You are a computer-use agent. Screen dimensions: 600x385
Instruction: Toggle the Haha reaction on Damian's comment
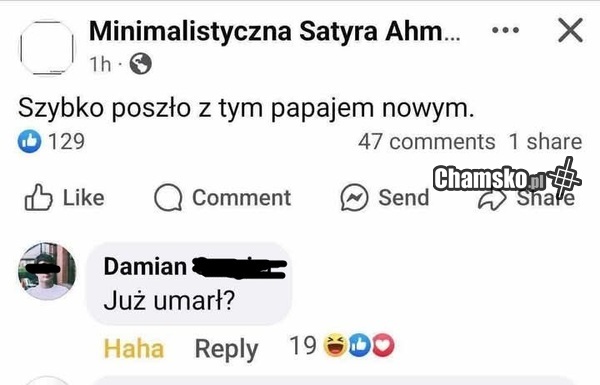pyautogui.click(x=134, y=349)
